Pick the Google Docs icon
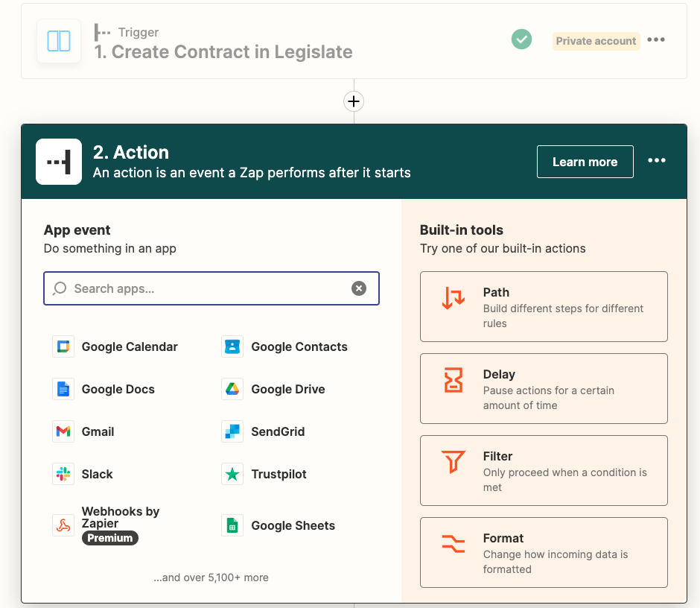Image resolution: width=700 pixels, height=608 pixels. [x=63, y=389]
